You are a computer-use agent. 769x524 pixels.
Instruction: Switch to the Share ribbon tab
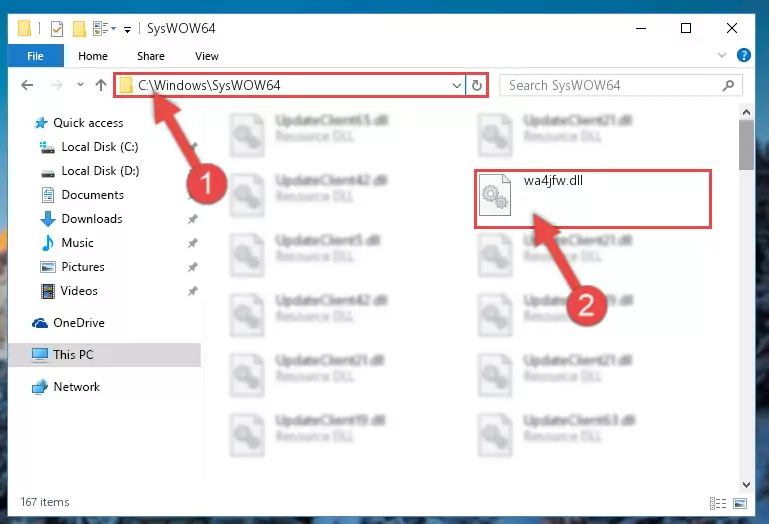click(151, 56)
